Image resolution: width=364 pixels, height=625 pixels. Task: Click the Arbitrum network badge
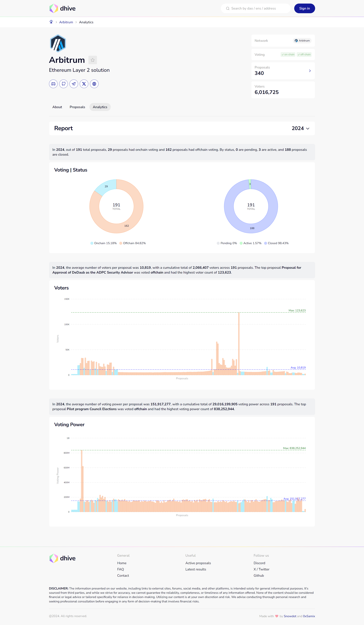(302, 41)
